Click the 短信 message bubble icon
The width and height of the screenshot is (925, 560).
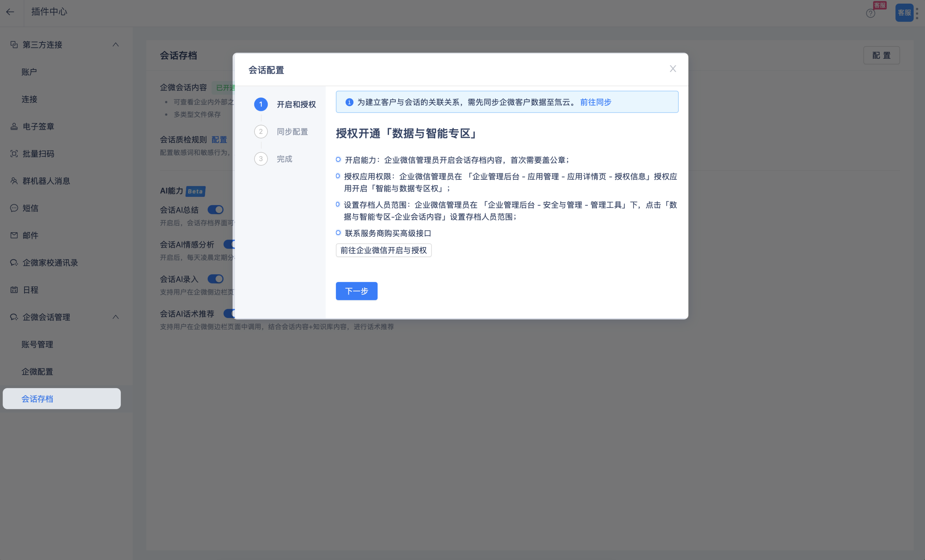(x=14, y=208)
